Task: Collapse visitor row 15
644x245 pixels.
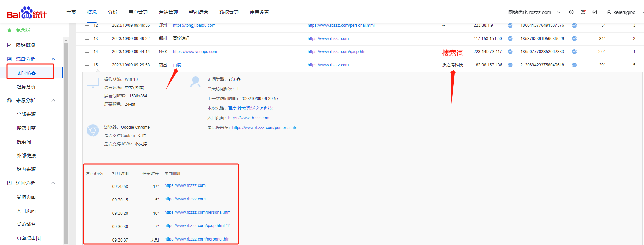Action: click(87, 65)
